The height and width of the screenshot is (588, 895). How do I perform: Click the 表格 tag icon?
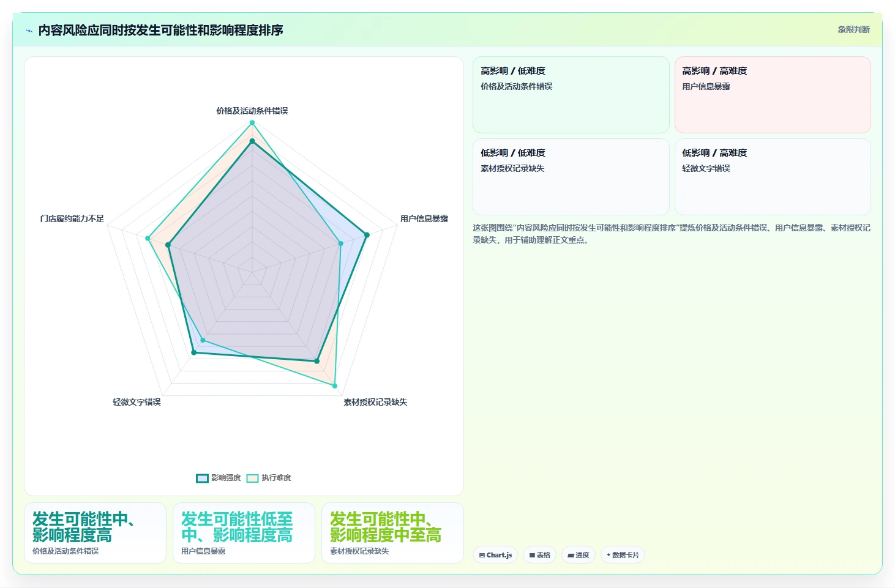pos(532,556)
